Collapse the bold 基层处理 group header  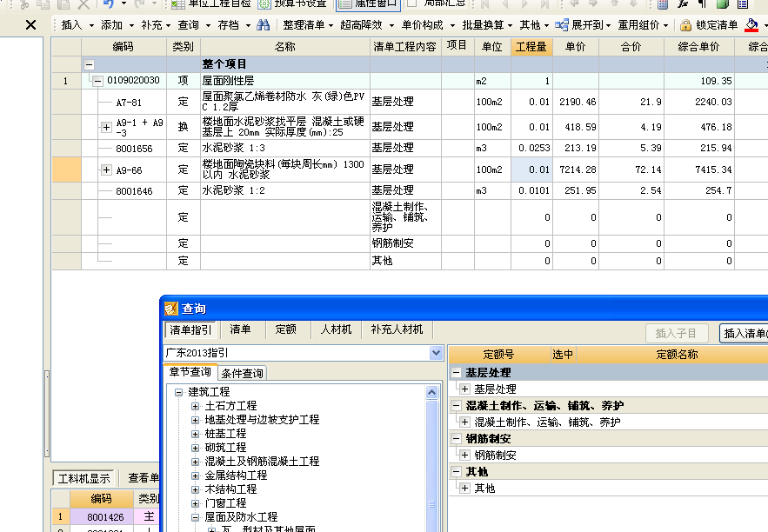456,373
